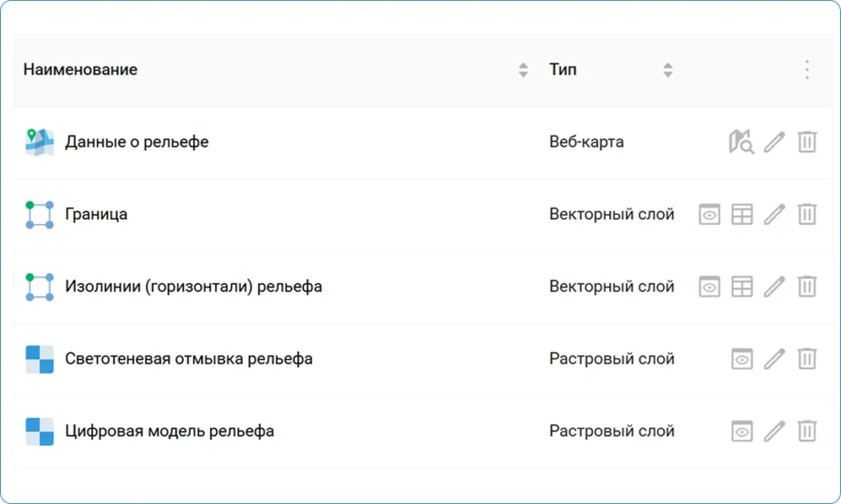Click the Наименование column header
Viewport: 841px width, 504px height.
[80, 70]
